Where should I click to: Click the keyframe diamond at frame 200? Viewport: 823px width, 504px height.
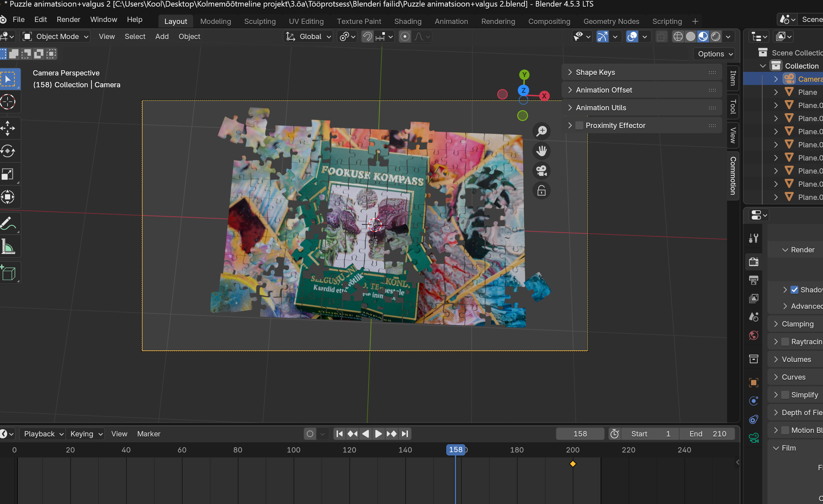(x=573, y=464)
